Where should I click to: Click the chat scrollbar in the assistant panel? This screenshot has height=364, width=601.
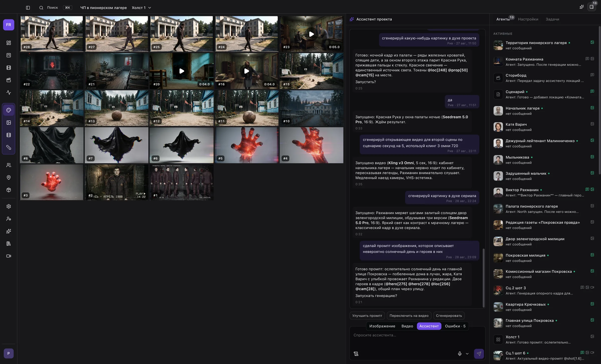484,278
